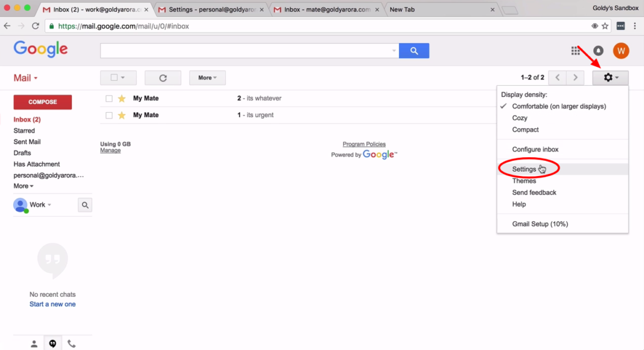Choose Configure inbox from menu
The width and height of the screenshot is (644, 350).
coord(535,149)
